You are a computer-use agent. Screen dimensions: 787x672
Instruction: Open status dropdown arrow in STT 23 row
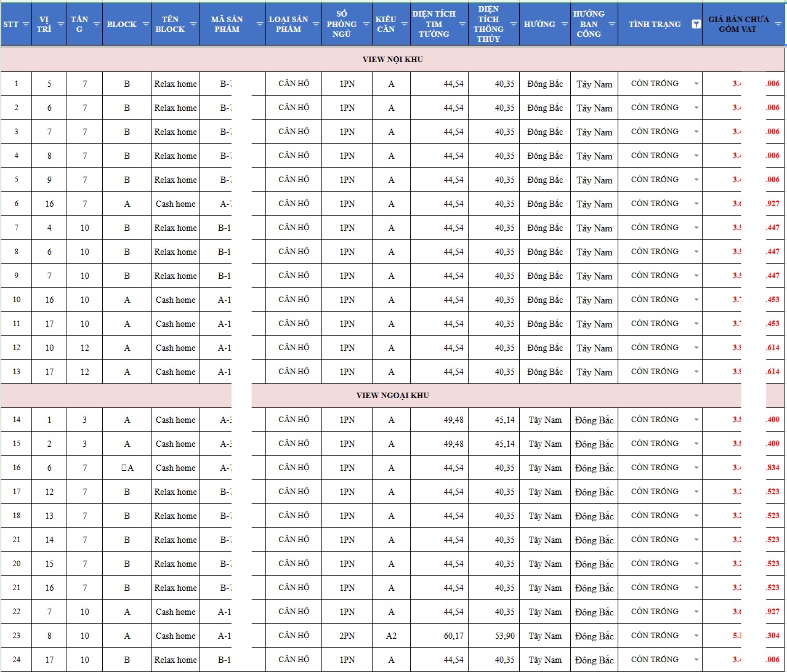tap(696, 636)
